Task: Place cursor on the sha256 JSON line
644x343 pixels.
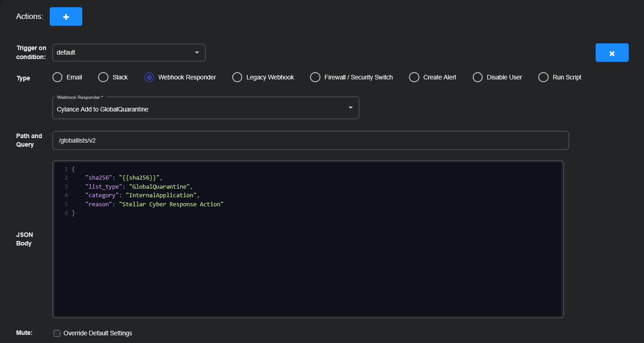Action: (x=123, y=178)
